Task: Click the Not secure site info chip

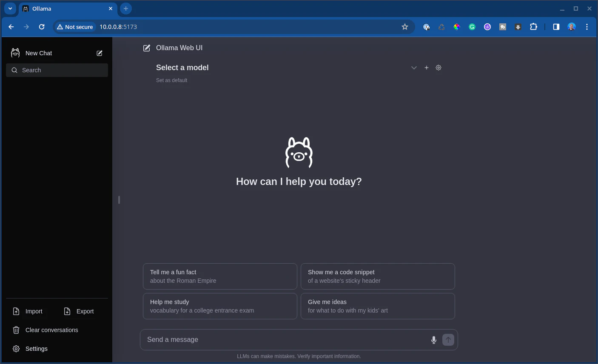Action: (x=75, y=27)
